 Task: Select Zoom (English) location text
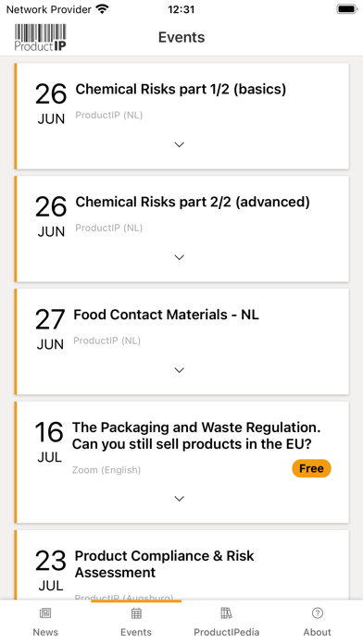pos(106,470)
